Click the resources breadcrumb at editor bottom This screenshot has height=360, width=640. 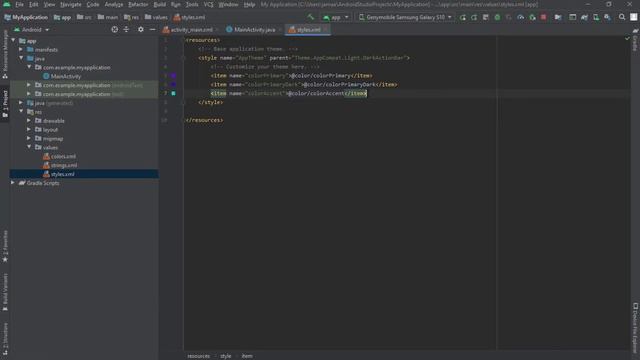[198, 356]
